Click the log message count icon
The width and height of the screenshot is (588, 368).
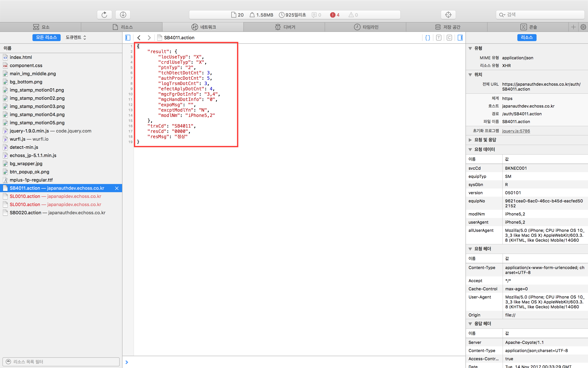tap(316, 15)
